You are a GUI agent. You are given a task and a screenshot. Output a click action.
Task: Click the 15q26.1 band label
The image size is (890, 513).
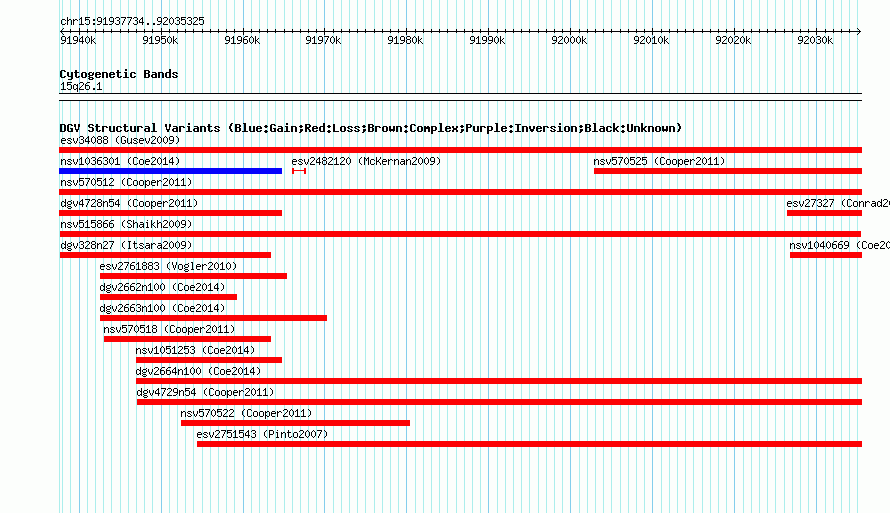[81, 86]
